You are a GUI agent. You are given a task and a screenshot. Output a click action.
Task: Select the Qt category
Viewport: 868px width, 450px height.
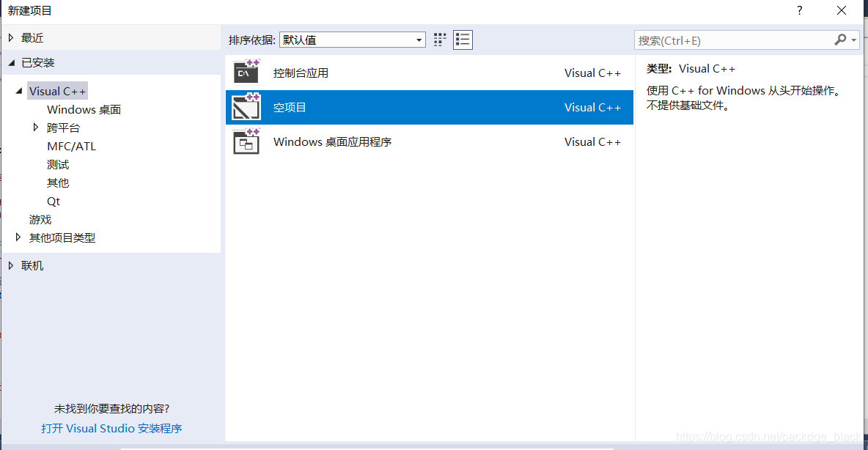coord(52,200)
